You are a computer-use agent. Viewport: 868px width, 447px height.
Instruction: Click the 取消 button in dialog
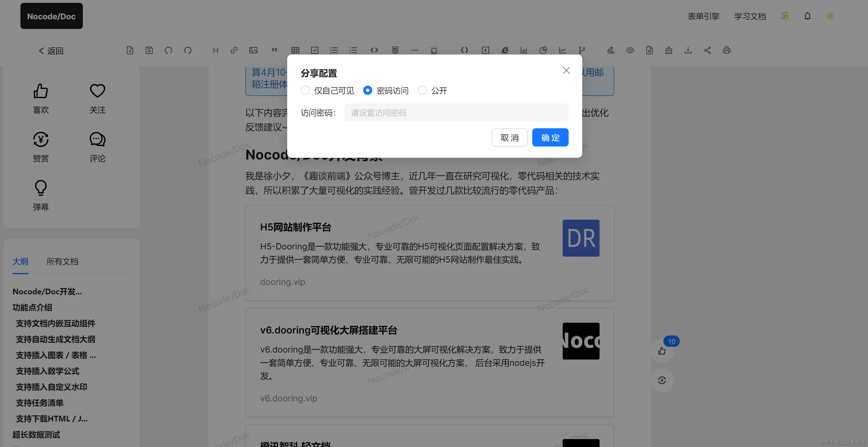(509, 138)
